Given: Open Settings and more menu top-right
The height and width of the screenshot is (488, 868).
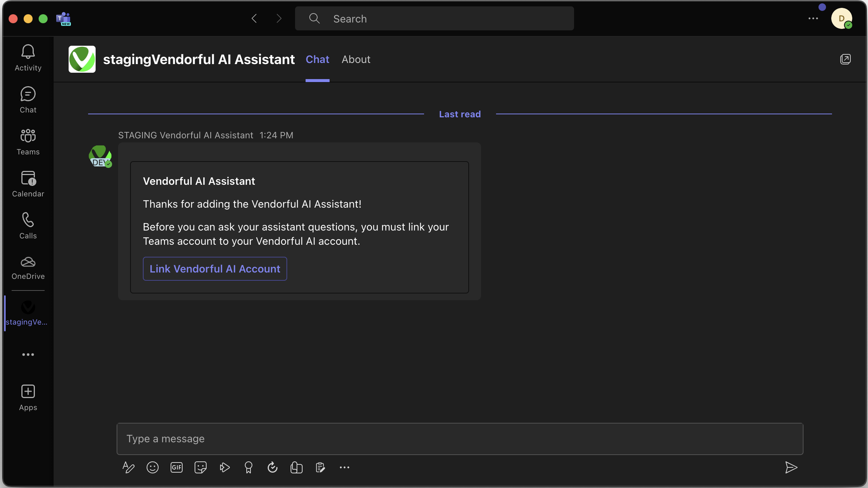Looking at the screenshot, I should [x=813, y=18].
